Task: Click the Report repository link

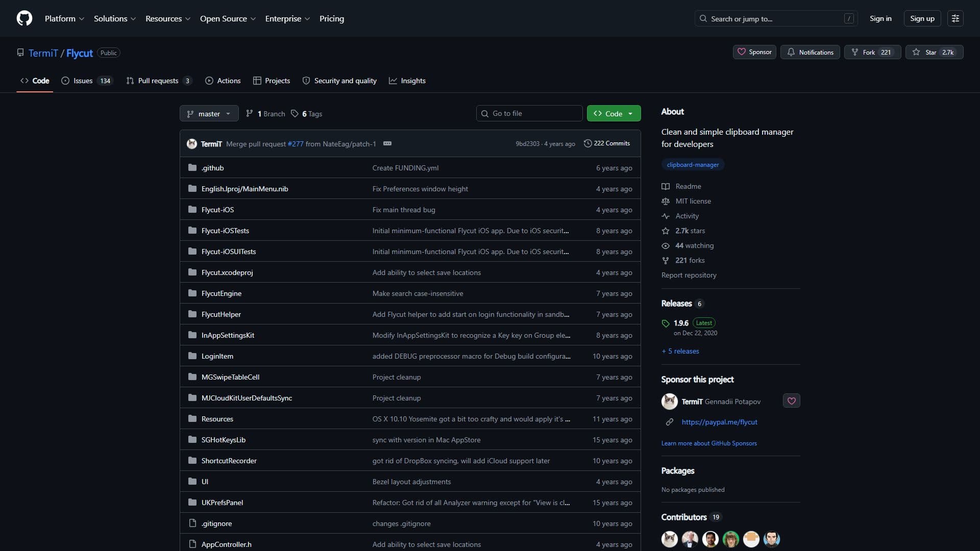Action: [689, 275]
